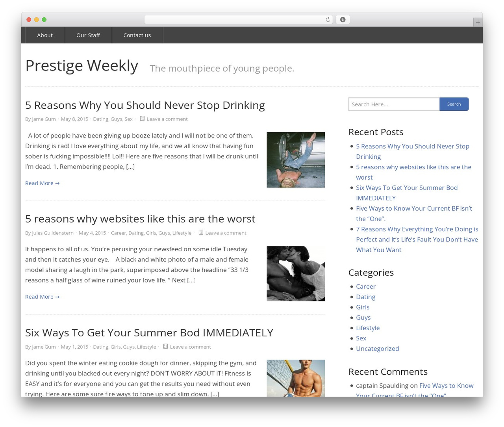Open a new tab with the plus button

[x=478, y=22]
